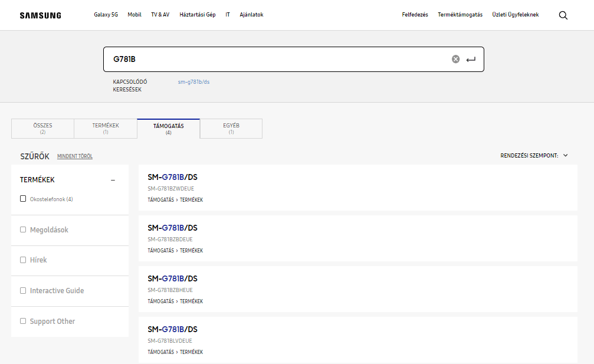This screenshot has width=594, height=364.
Task: Submit search with enter arrow icon
Action: [471, 60]
